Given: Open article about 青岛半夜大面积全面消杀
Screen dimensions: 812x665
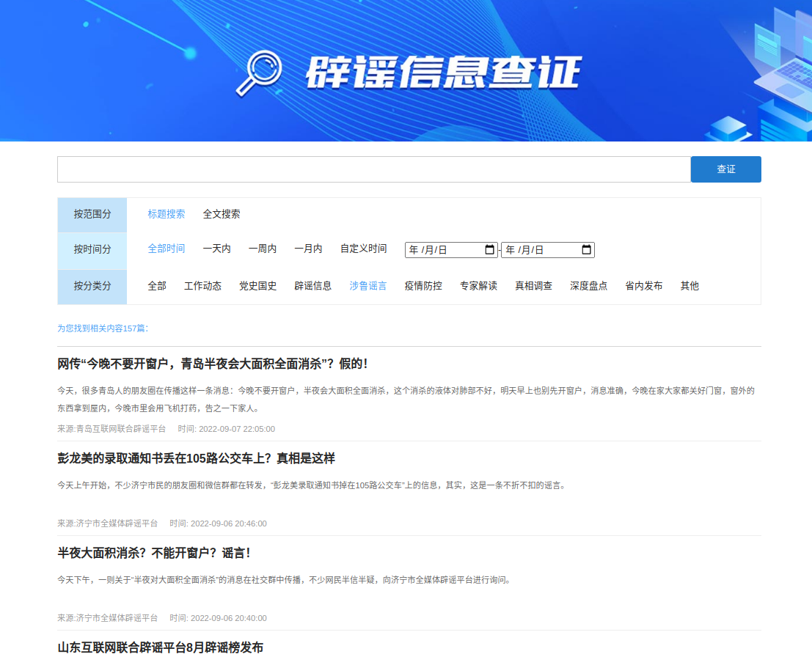Looking at the screenshot, I should coord(213,364).
